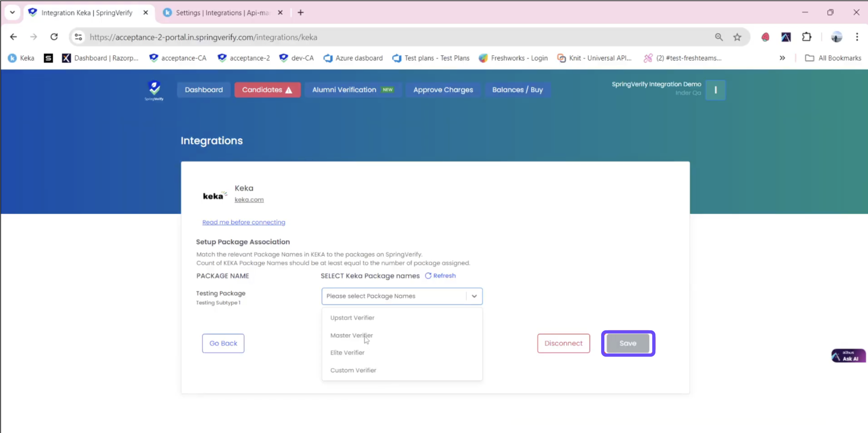Choose Custom Verifier option
Image resolution: width=868 pixels, height=433 pixels.
tap(353, 370)
